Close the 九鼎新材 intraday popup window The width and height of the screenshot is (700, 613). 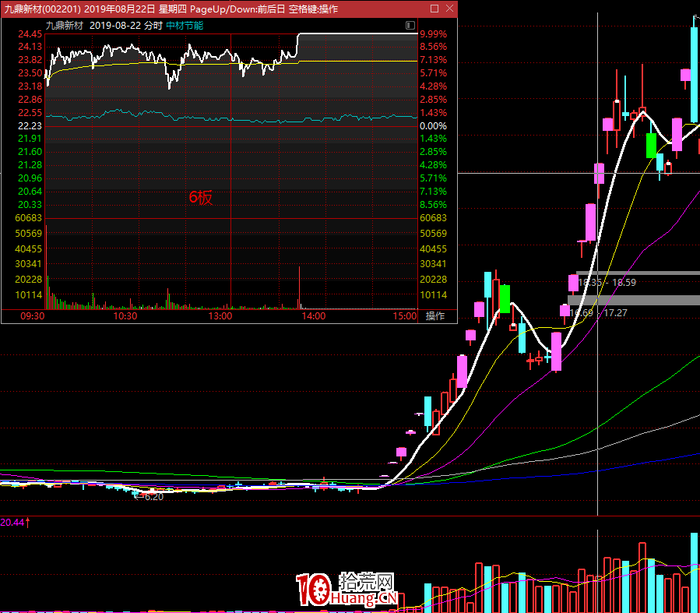pos(449,9)
